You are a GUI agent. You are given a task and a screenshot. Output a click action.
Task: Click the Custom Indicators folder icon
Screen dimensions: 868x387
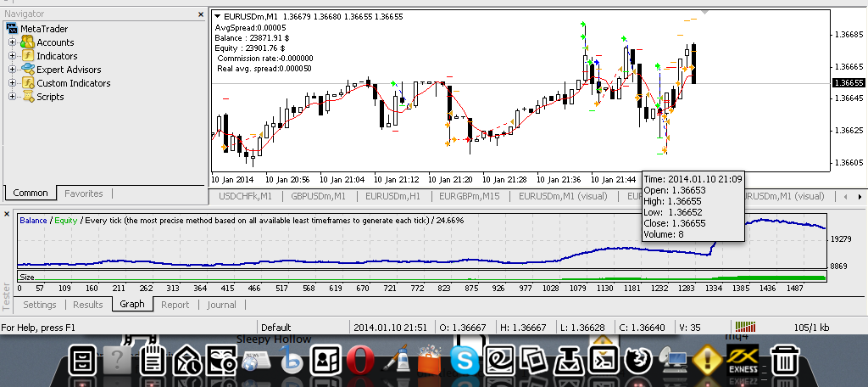click(x=28, y=83)
